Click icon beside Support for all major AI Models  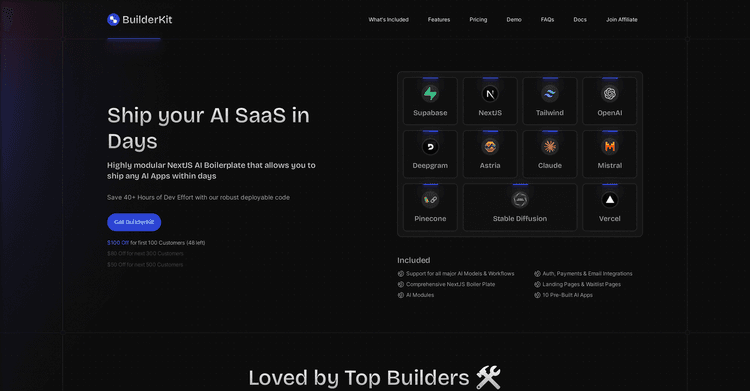(401, 274)
